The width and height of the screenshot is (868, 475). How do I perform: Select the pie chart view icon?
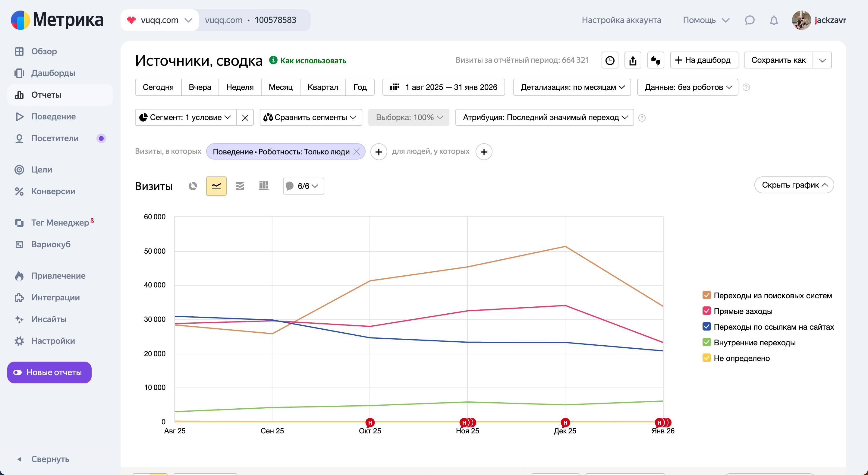pyautogui.click(x=193, y=186)
